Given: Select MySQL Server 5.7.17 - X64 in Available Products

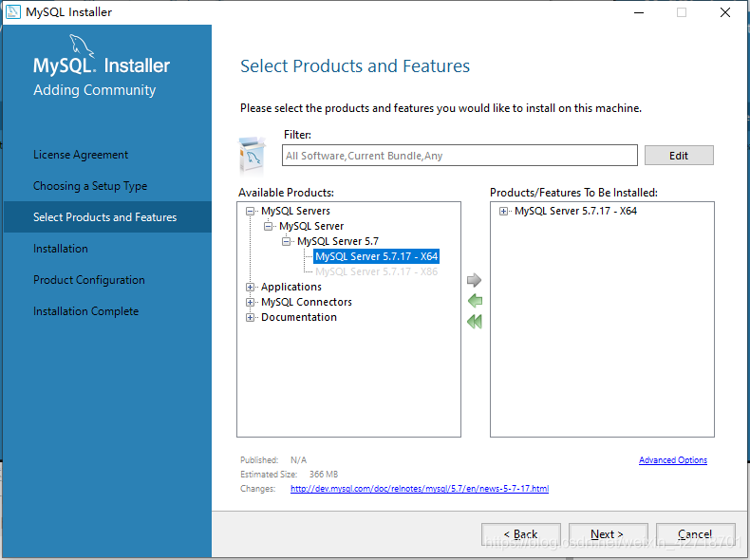Looking at the screenshot, I should click(377, 256).
